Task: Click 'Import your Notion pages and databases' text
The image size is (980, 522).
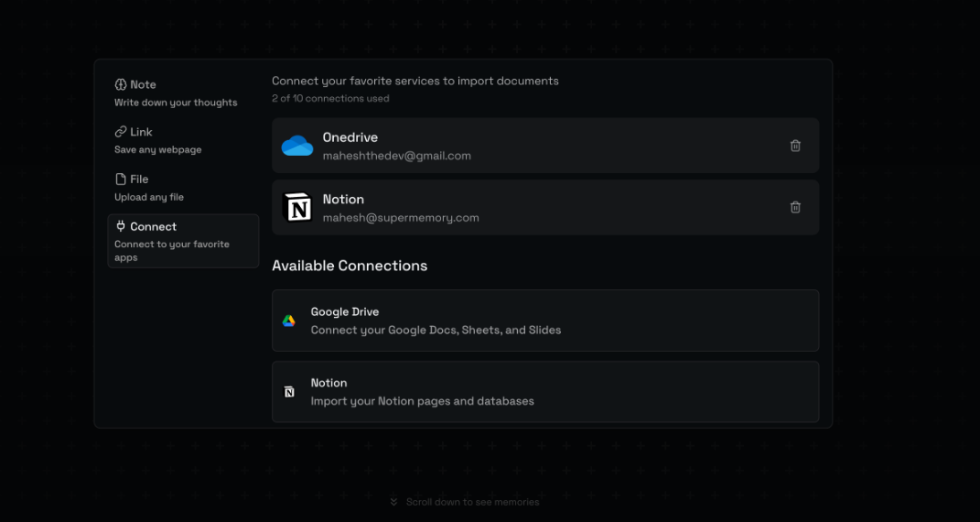Action: click(x=423, y=401)
